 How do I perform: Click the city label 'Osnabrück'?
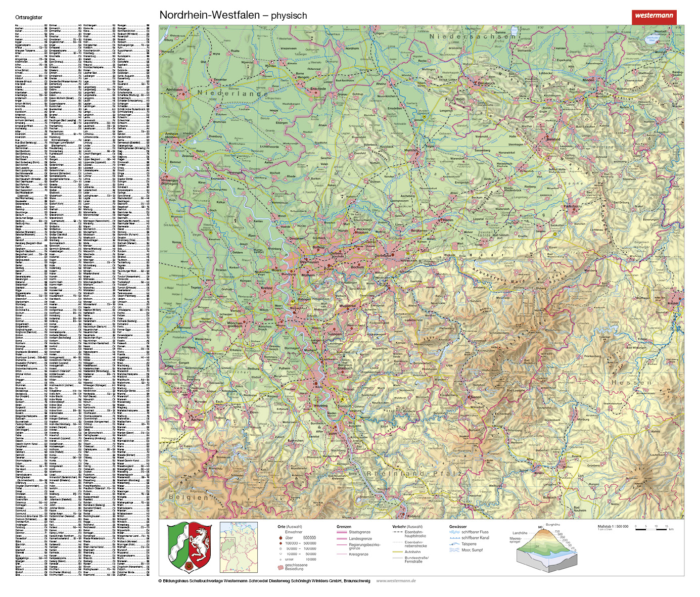click(x=486, y=83)
